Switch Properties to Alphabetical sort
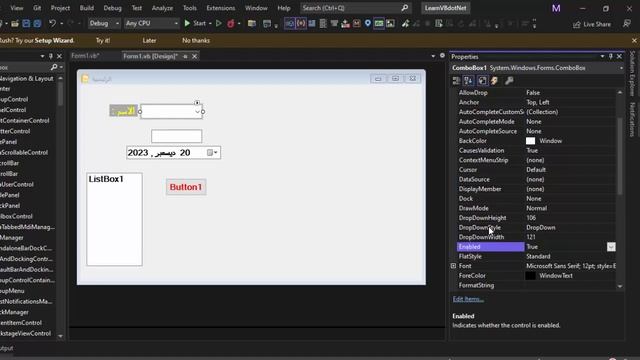 tap(469, 81)
